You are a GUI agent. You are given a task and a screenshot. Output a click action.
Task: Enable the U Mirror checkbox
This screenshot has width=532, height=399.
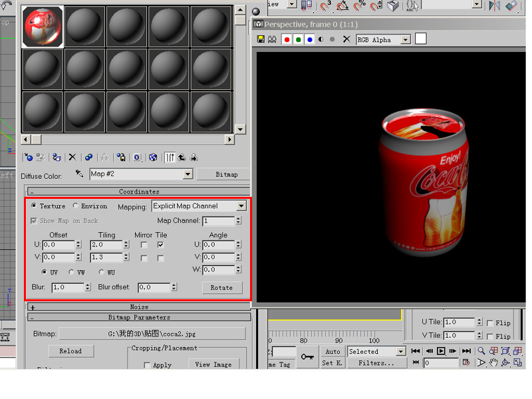pos(144,245)
